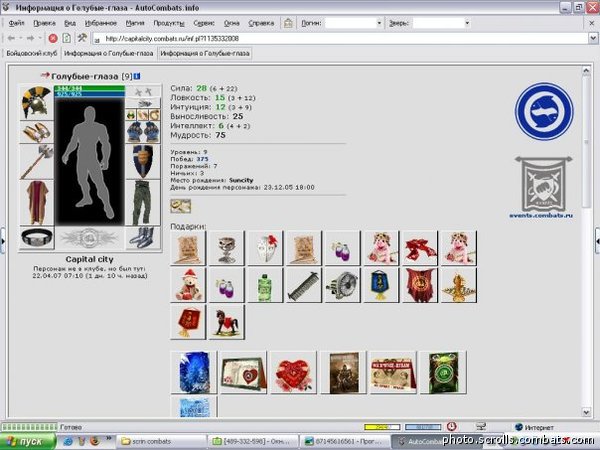
Task: Click the golden trophy gift
Action: coord(458,285)
